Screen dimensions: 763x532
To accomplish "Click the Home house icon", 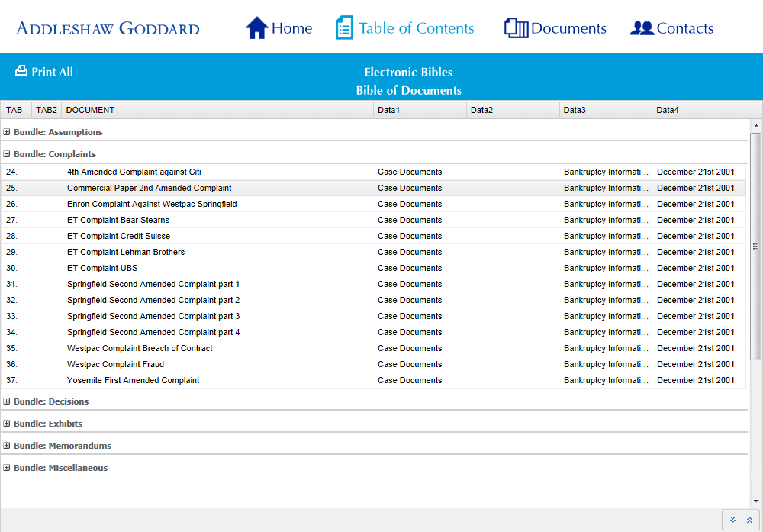I will (x=256, y=27).
